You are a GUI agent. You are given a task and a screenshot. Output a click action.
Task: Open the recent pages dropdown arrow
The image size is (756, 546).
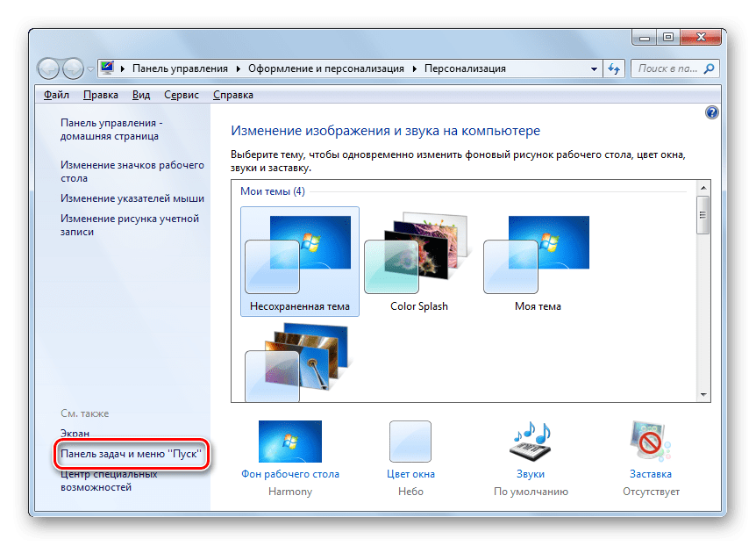tap(89, 68)
